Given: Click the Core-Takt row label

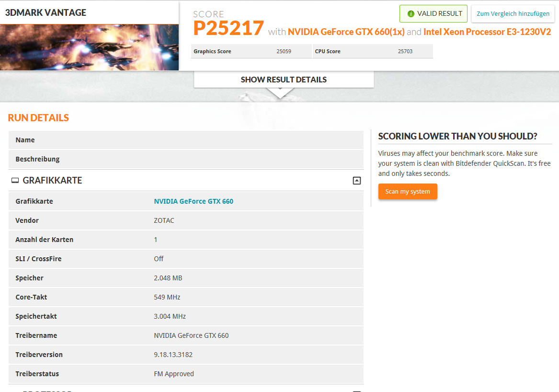Looking at the screenshot, I should click(x=31, y=297).
